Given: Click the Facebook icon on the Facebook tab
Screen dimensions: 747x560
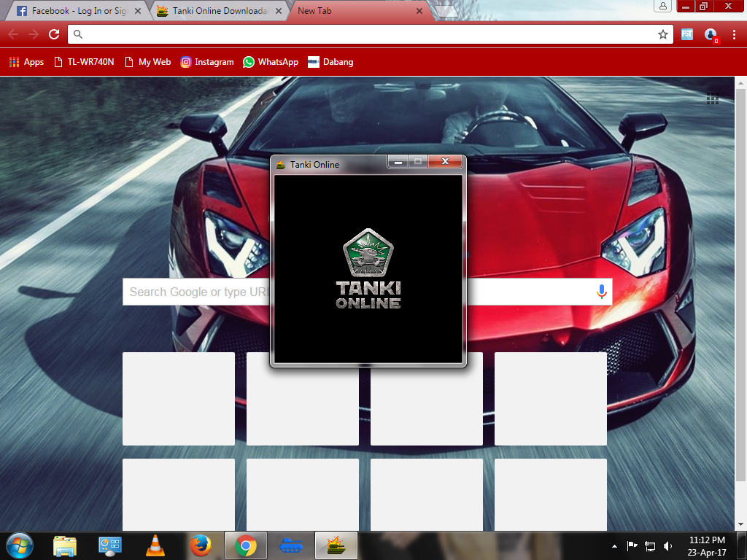Looking at the screenshot, I should point(20,11).
